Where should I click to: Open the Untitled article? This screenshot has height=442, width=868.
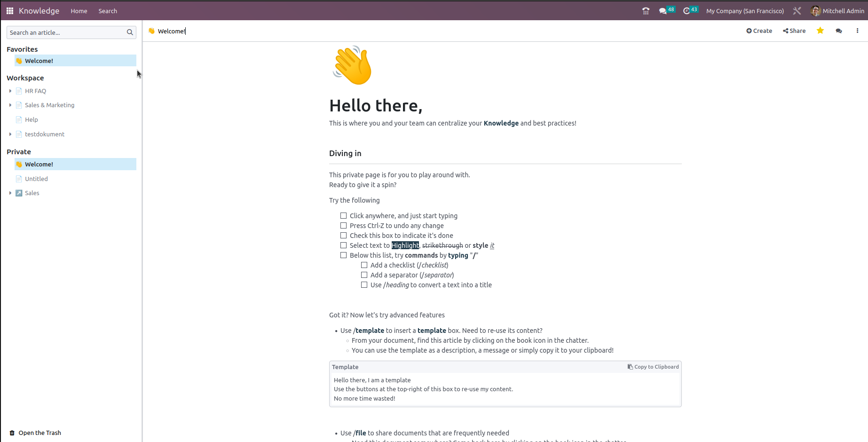tap(36, 179)
